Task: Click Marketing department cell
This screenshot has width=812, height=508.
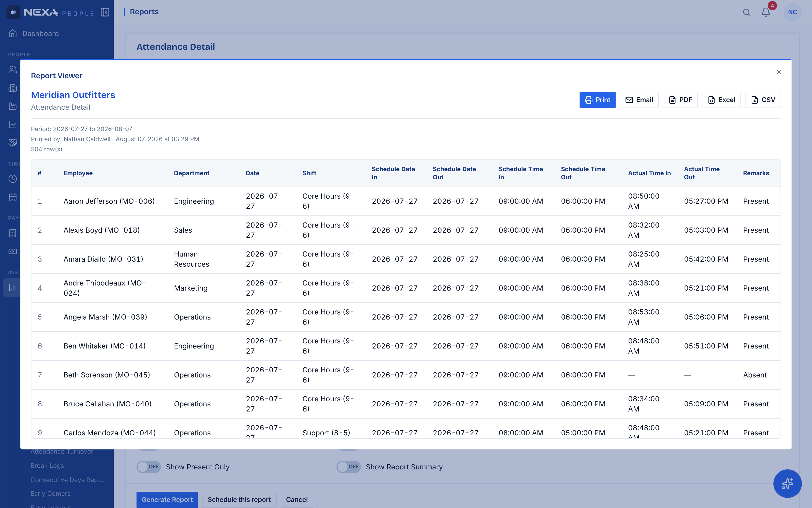Action: (x=191, y=288)
